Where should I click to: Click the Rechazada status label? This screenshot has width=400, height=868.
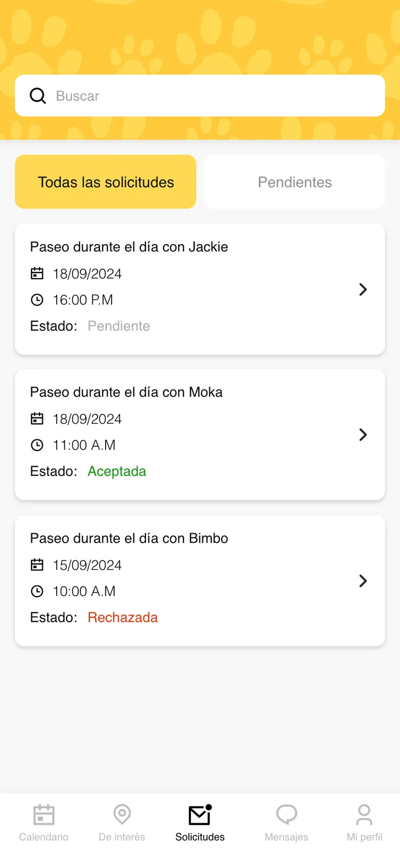(x=123, y=617)
